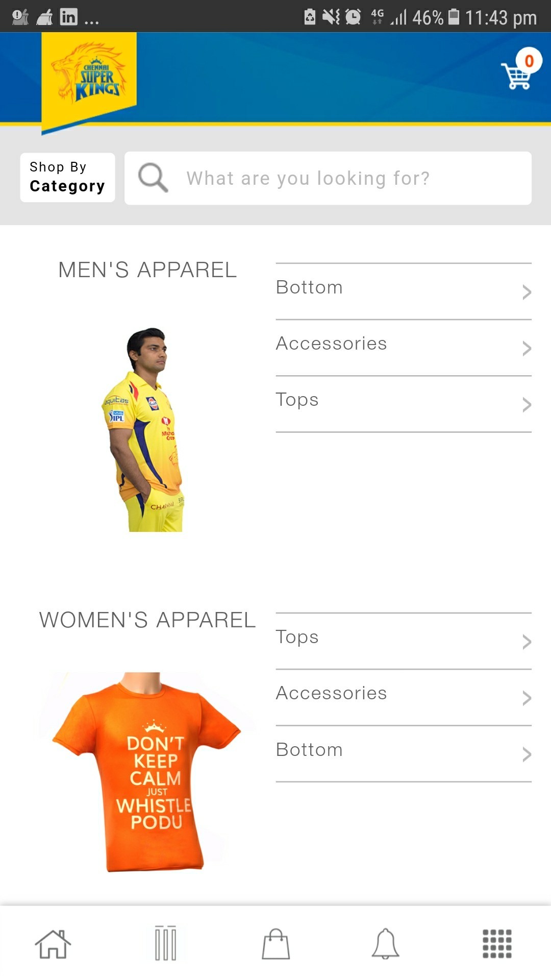Viewport: 551px width, 980px height.
Task: Expand the Women's Apparel Bottom chevron
Action: (527, 754)
